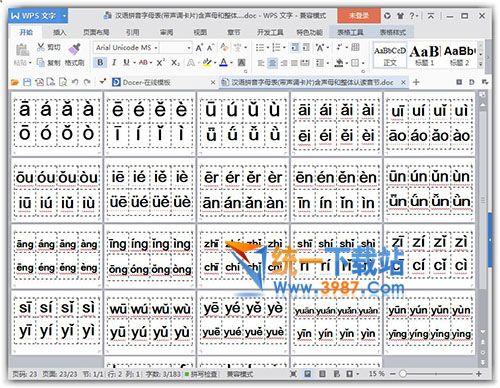
Task: Select the Format Painter brush icon
Action: pos(75,48)
